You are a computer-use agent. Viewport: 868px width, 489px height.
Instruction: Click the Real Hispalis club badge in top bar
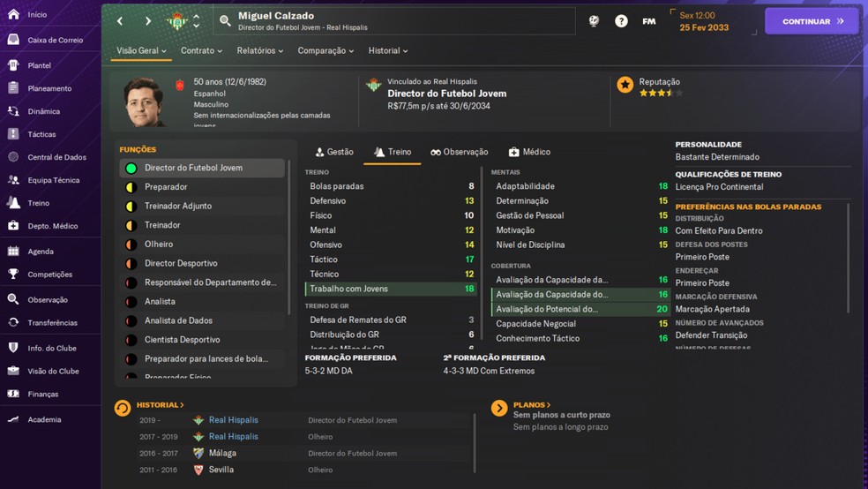tap(177, 21)
